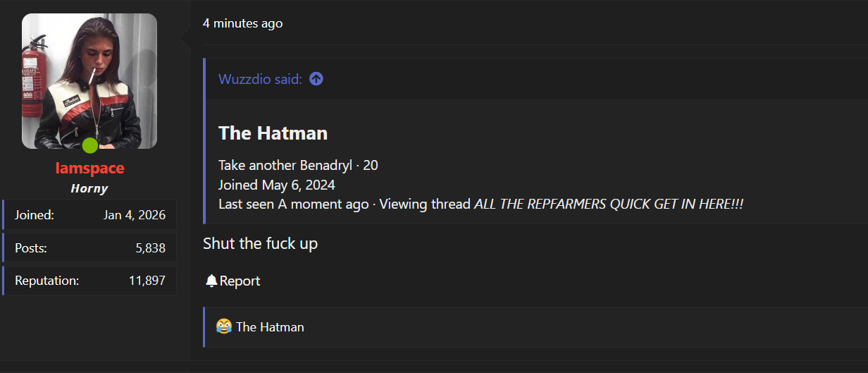Viewport: 868px width, 373px height.
Task: Click the "Shut the fuck up" post message
Action: click(x=260, y=243)
